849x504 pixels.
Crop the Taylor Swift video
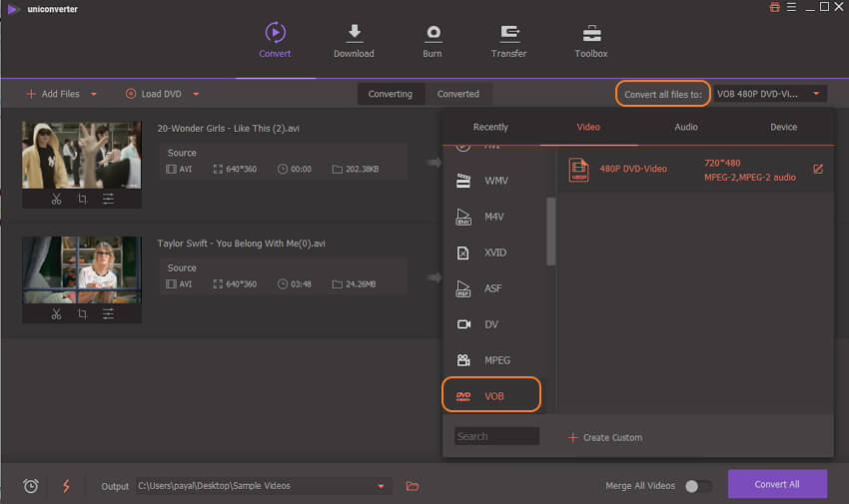pos(82,313)
